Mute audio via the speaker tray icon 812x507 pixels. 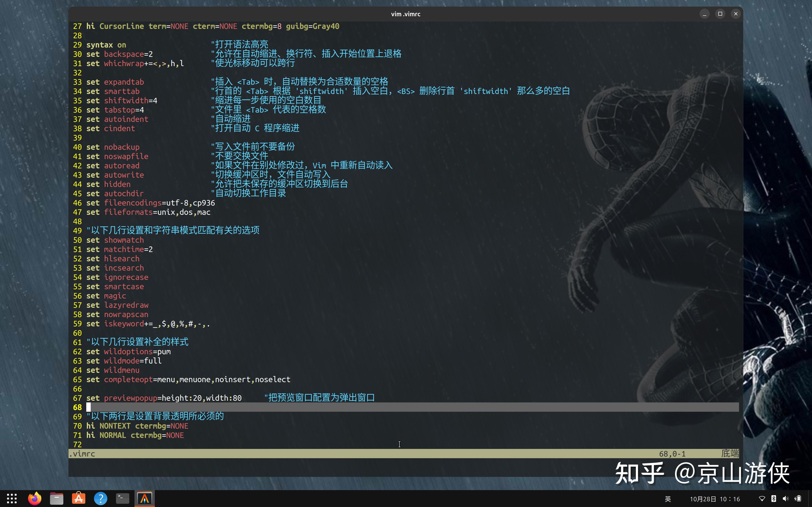tap(786, 498)
